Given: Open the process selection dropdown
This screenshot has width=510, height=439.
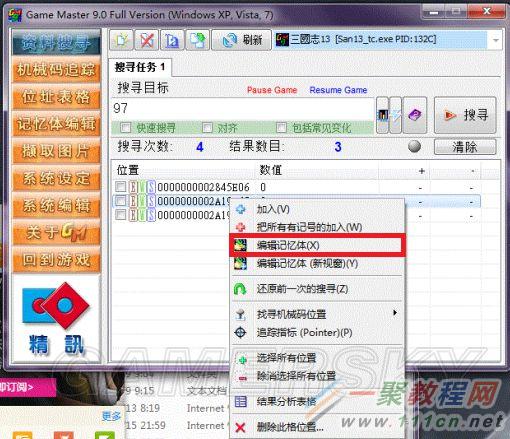Looking at the screenshot, I should [496, 40].
